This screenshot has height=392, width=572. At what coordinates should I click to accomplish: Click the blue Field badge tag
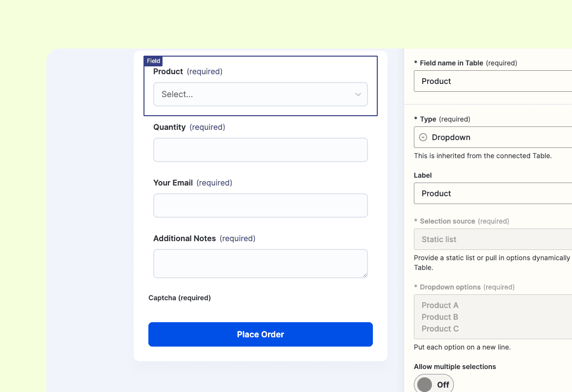[x=153, y=61]
